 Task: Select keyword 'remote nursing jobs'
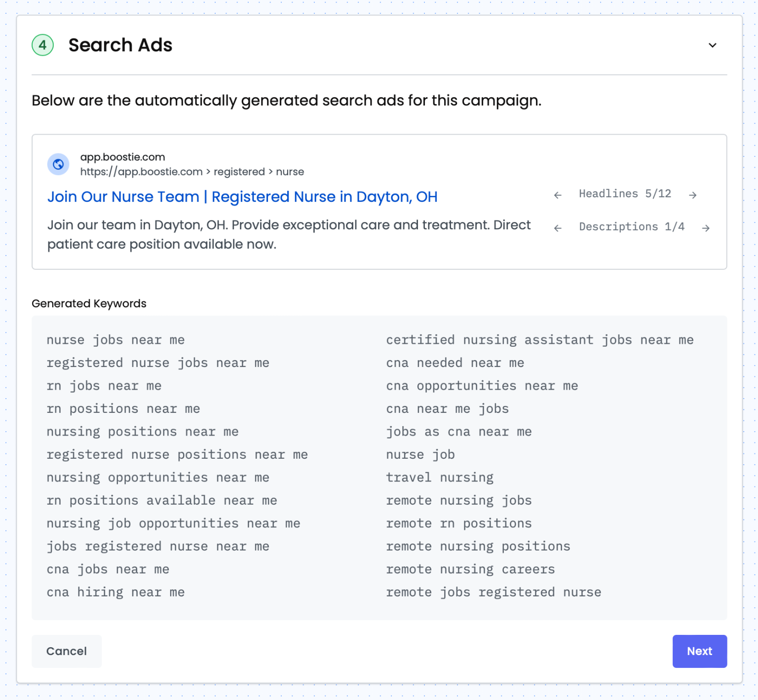click(459, 501)
